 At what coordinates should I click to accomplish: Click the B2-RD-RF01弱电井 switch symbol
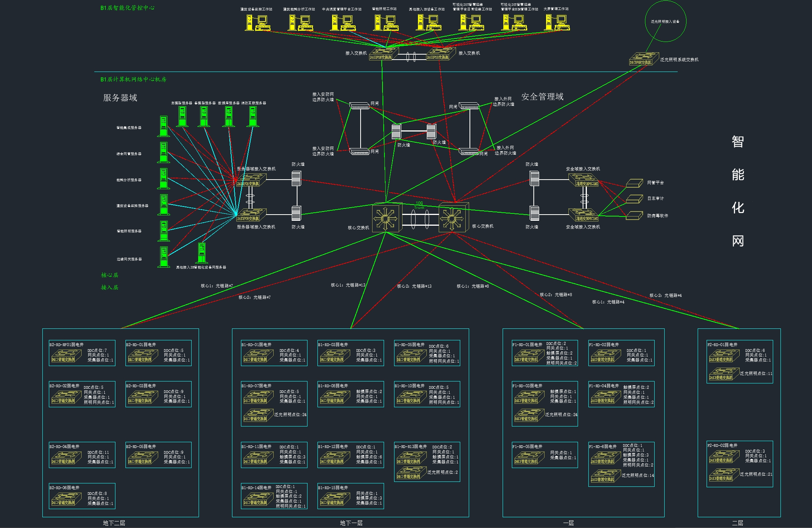(66, 356)
